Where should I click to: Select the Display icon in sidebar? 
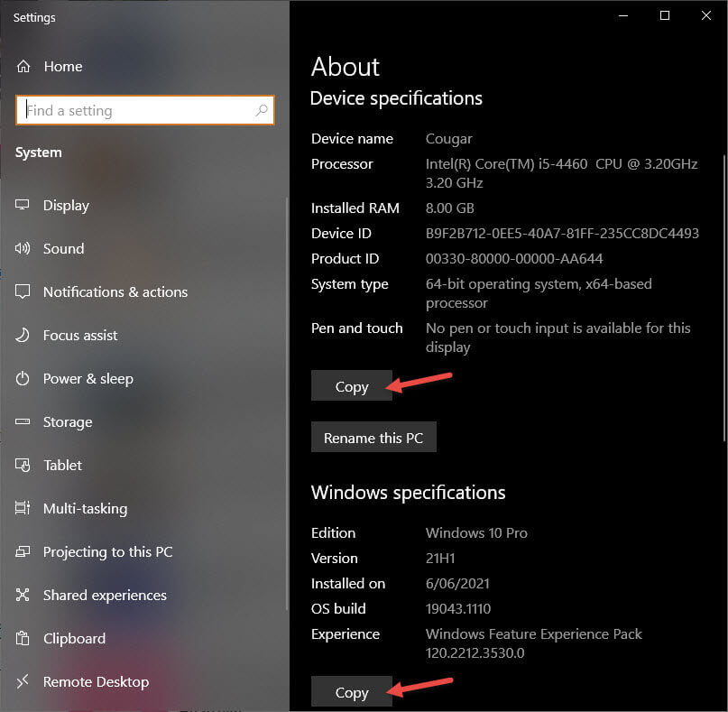22,205
